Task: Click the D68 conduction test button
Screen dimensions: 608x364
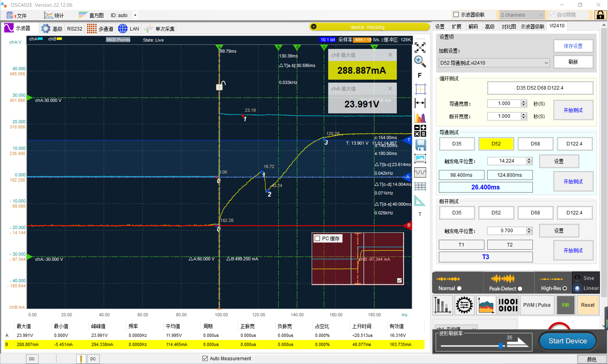Action: coord(535,144)
